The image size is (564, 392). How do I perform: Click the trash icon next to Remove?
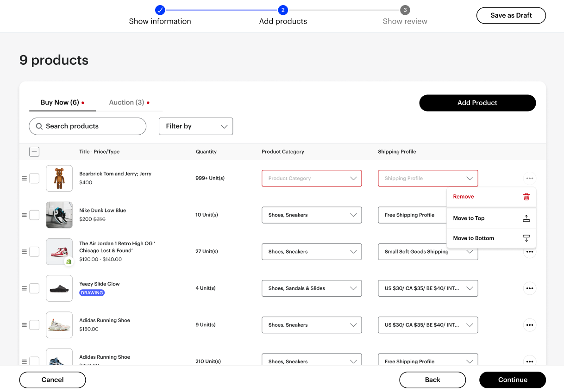pos(526,197)
